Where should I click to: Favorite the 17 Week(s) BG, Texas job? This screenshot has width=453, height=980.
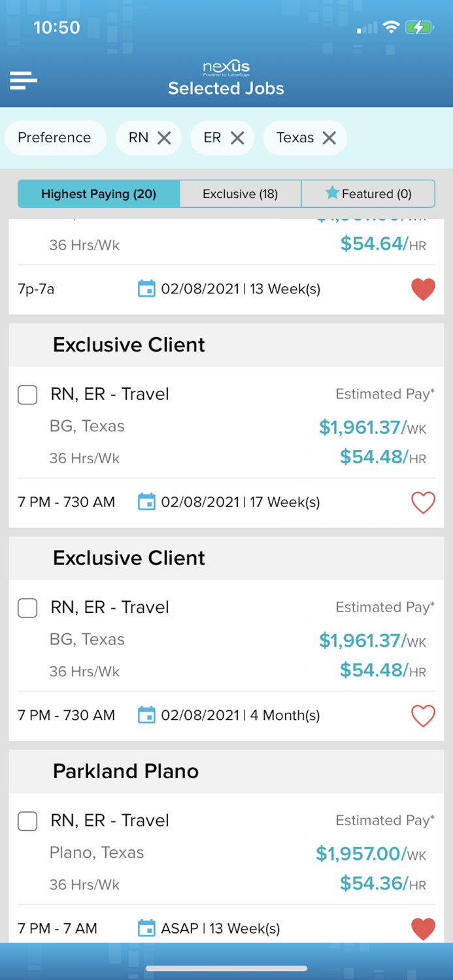click(423, 502)
